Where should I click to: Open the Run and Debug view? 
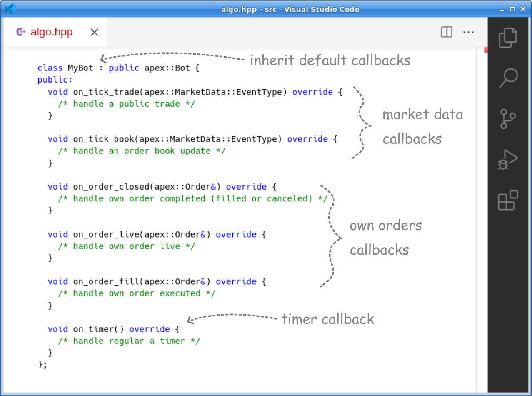(x=508, y=160)
